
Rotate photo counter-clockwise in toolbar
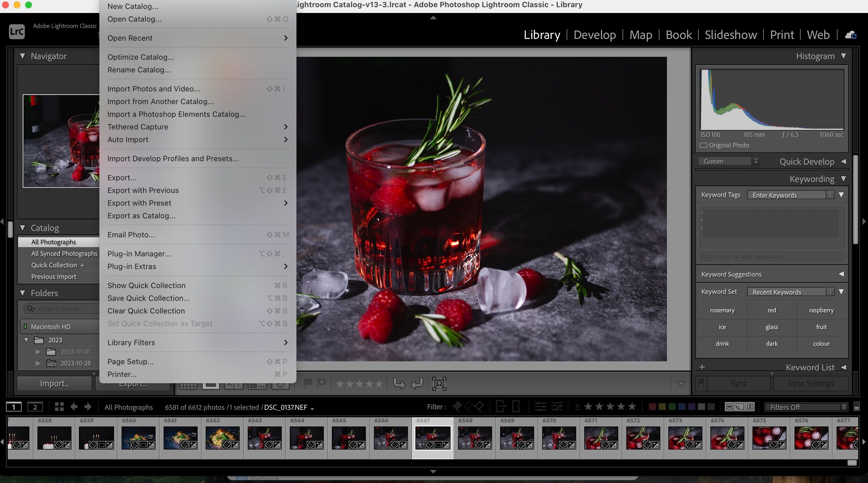point(399,384)
